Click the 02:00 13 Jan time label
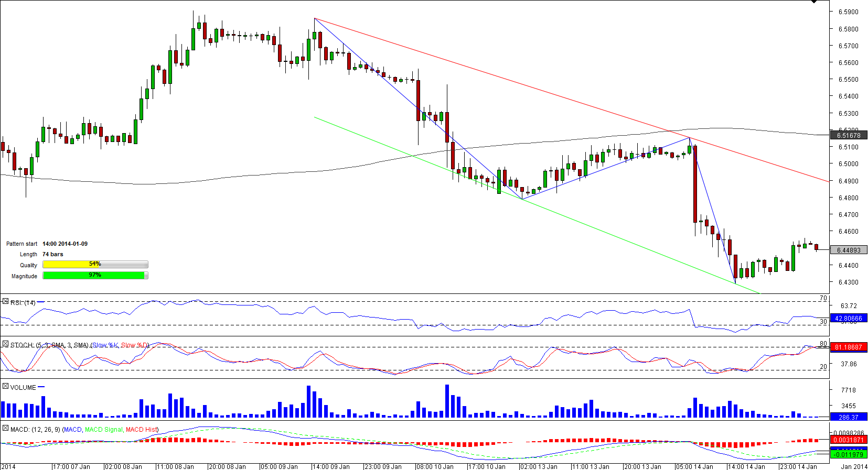 [x=539, y=467]
